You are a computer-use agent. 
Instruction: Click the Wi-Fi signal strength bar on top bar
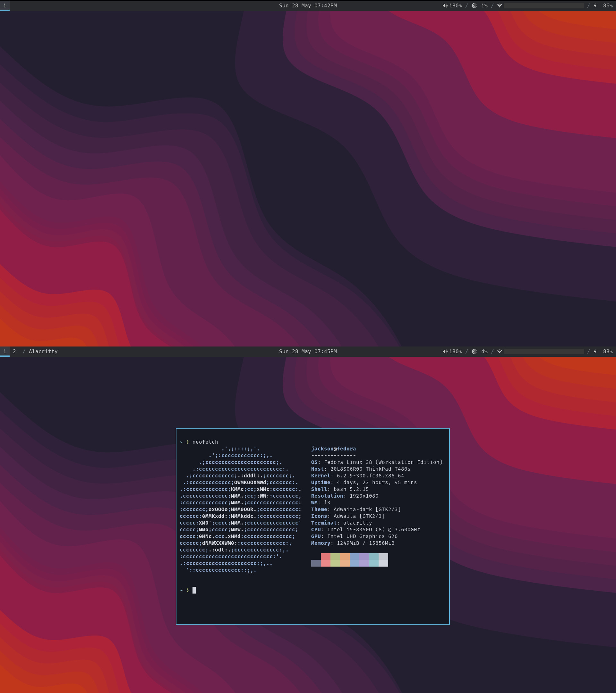[544, 5]
